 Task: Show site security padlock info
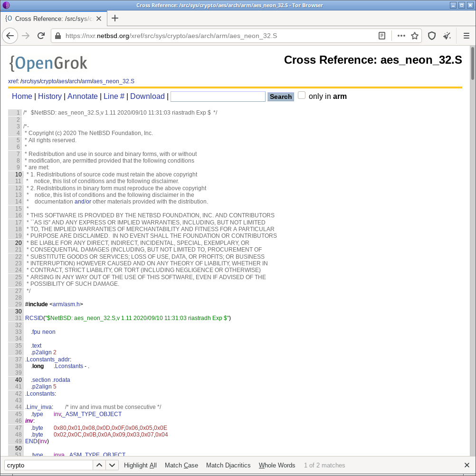tap(57, 36)
